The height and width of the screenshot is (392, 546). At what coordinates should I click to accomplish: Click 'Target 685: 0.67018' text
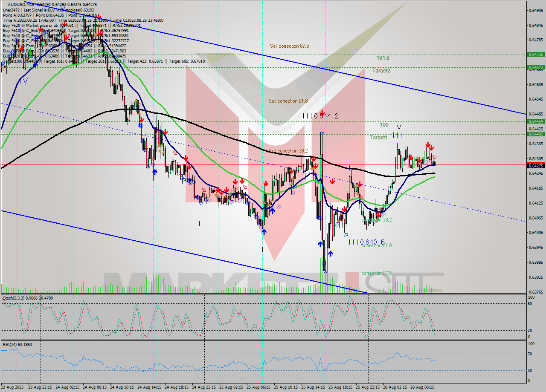[x=187, y=61]
